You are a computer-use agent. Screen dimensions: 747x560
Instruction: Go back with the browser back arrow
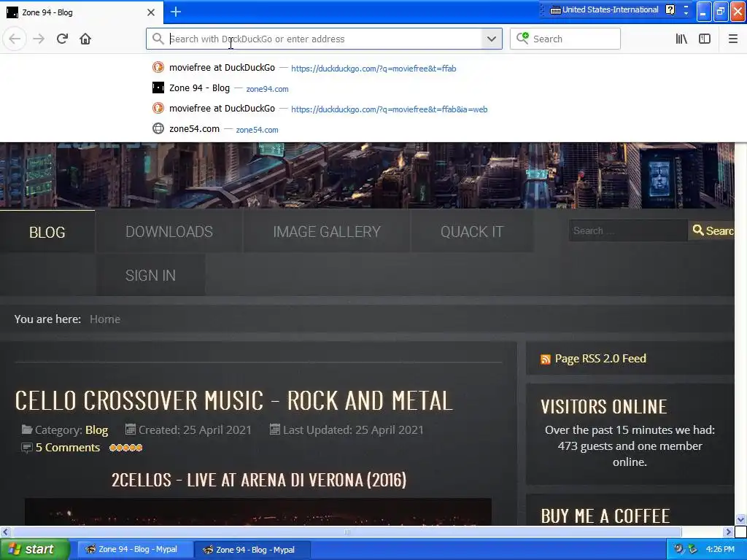[x=15, y=39]
